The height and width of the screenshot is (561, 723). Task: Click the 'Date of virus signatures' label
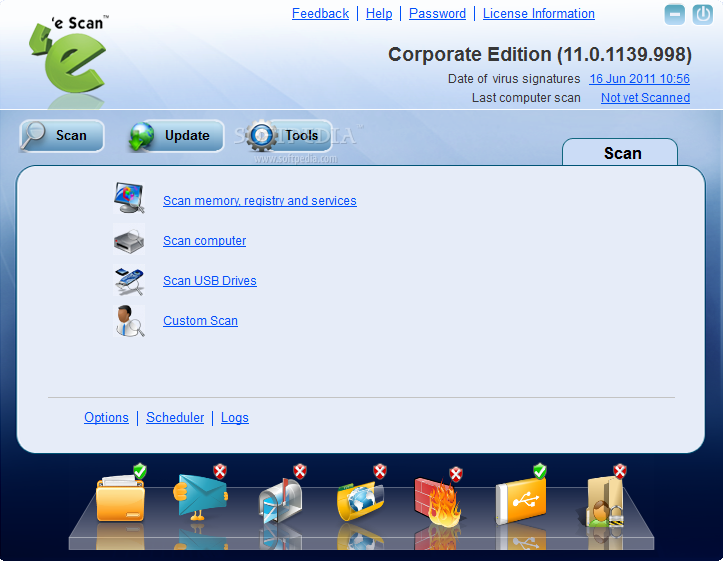pos(514,79)
